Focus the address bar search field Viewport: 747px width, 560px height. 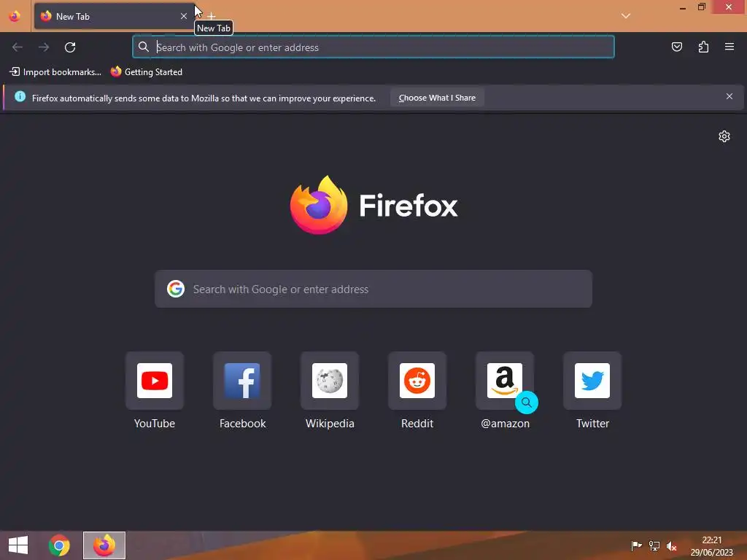coord(373,47)
